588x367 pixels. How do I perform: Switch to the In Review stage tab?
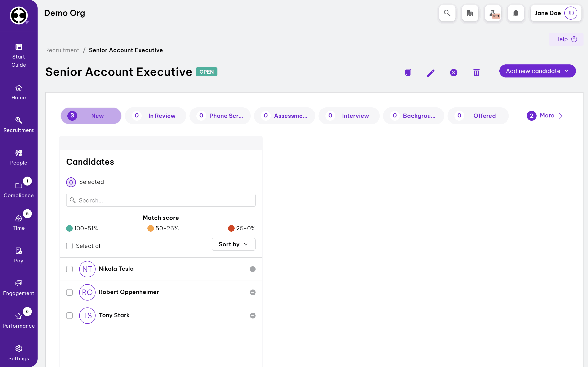click(x=156, y=116)
